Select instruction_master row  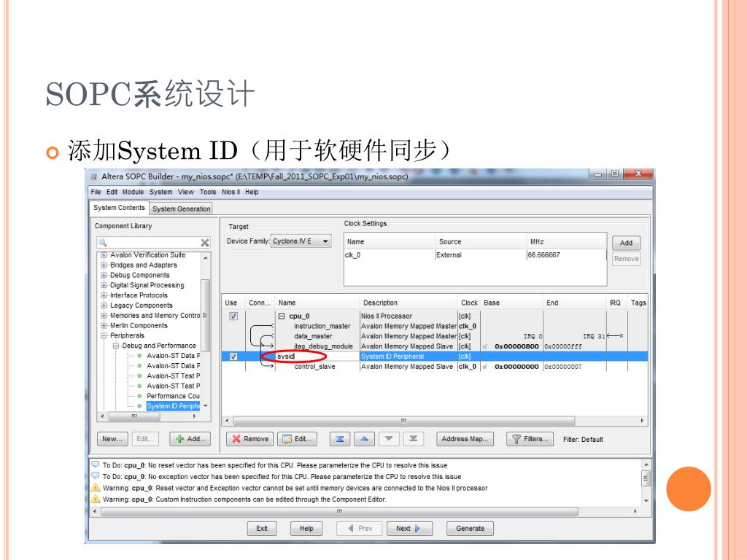click(322, 326)
